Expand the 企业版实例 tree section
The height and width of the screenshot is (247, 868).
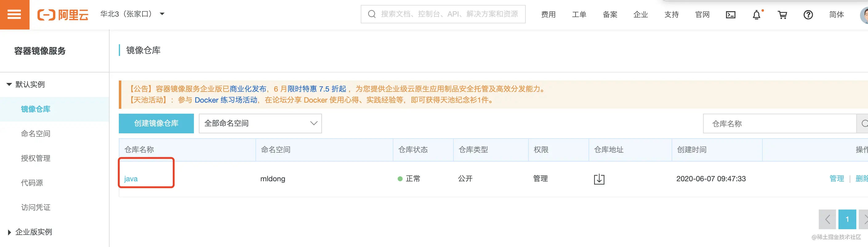tap(9, 232)
